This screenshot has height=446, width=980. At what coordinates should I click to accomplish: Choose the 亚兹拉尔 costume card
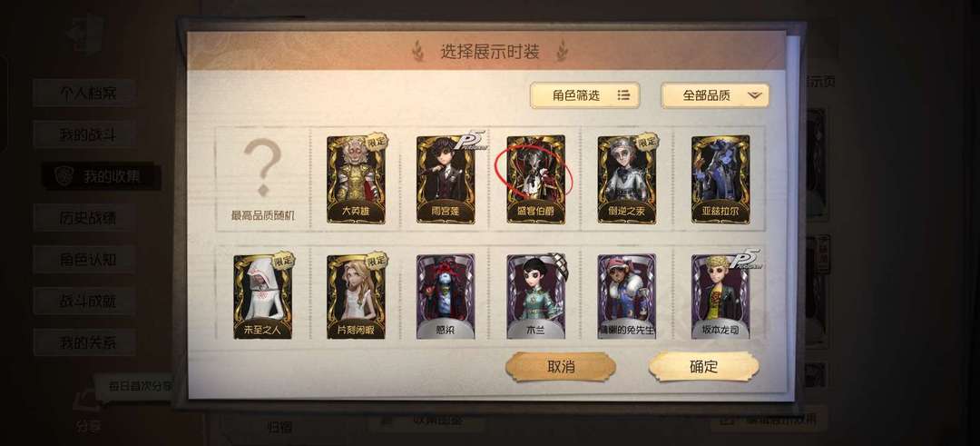[x=720, y=179]
